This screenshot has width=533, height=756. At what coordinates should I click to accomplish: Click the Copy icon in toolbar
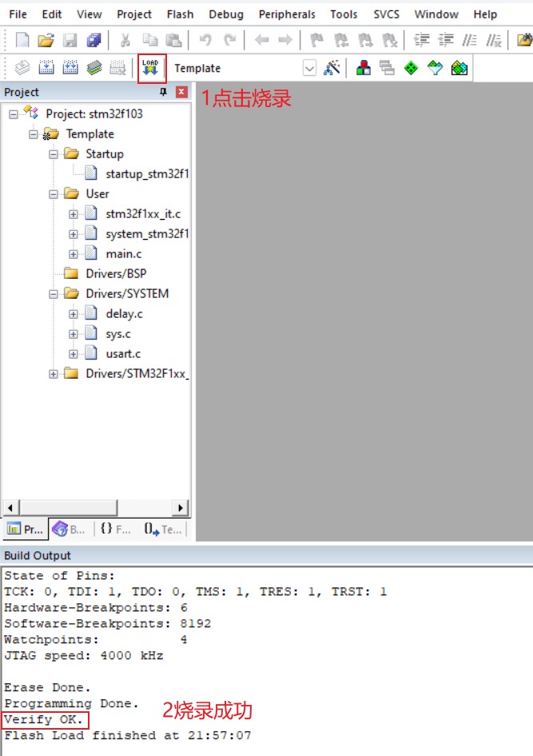pos(150,41)
